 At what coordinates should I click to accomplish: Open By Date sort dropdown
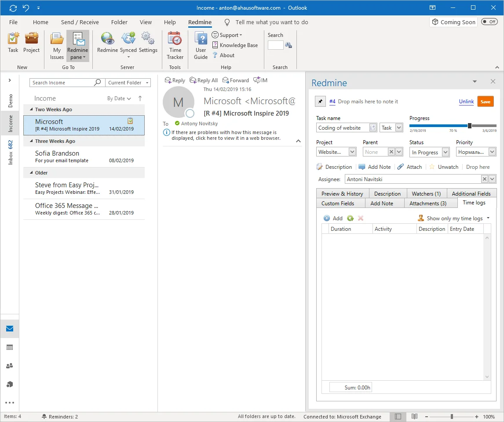(x=119, y=98)
